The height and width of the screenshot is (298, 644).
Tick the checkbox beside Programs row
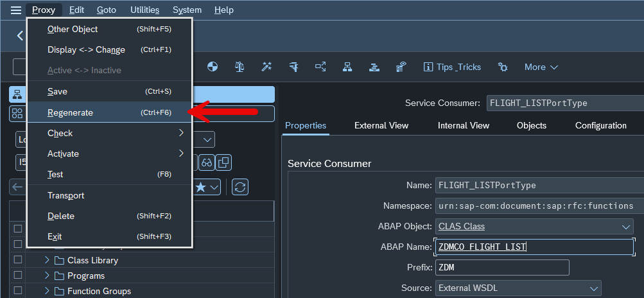tap(18, 275)
